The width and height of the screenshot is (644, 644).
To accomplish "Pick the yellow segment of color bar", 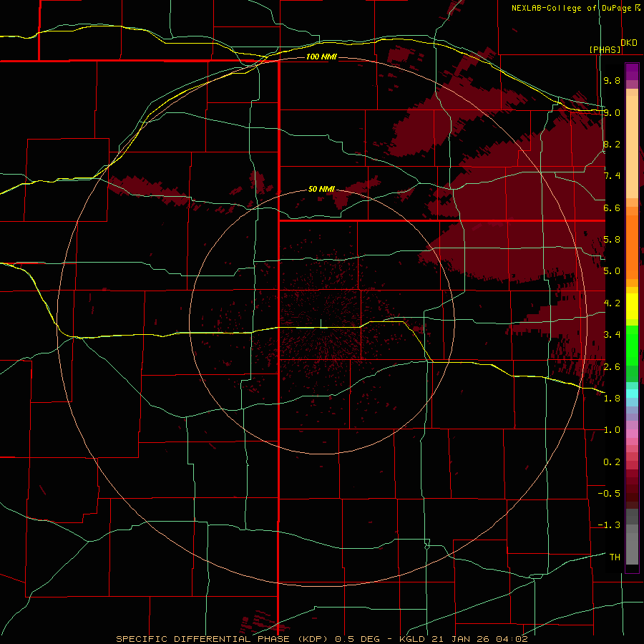I will (632, 306).
